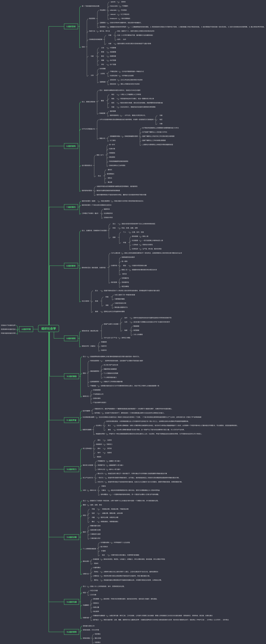
Task: Select the 制定原则 branch node
Action: [x=92, y=18]
